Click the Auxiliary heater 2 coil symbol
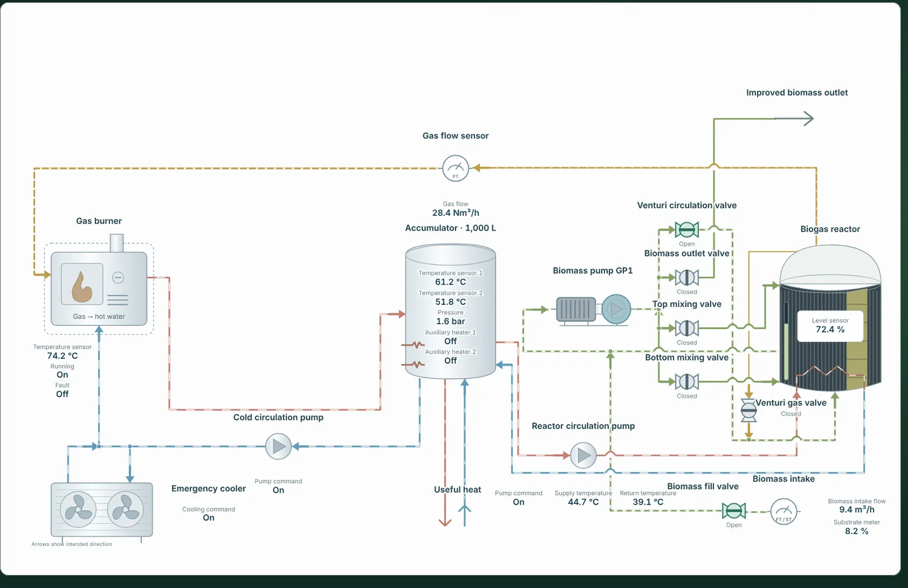Viewport: 908px width, 588px height. pos(413,364)
